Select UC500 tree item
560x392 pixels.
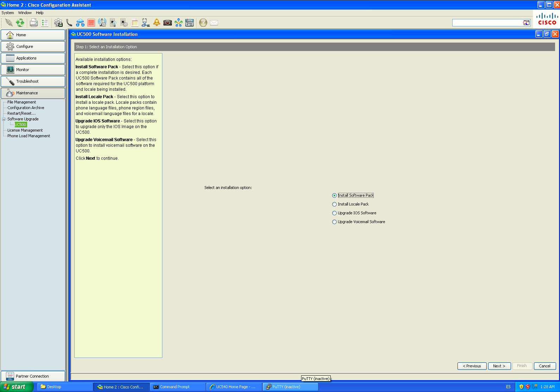point(20,125)
